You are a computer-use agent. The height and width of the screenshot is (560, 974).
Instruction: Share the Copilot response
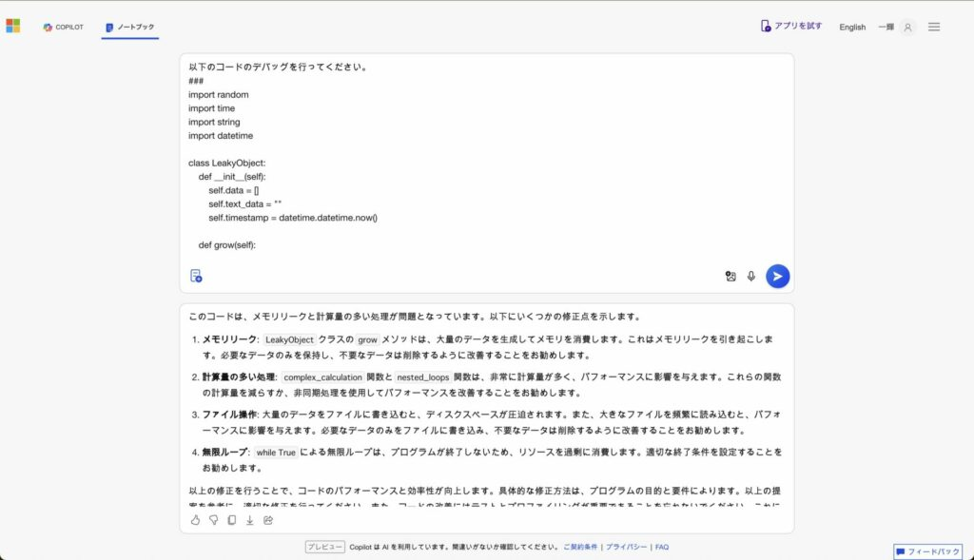tap(268, 520)
